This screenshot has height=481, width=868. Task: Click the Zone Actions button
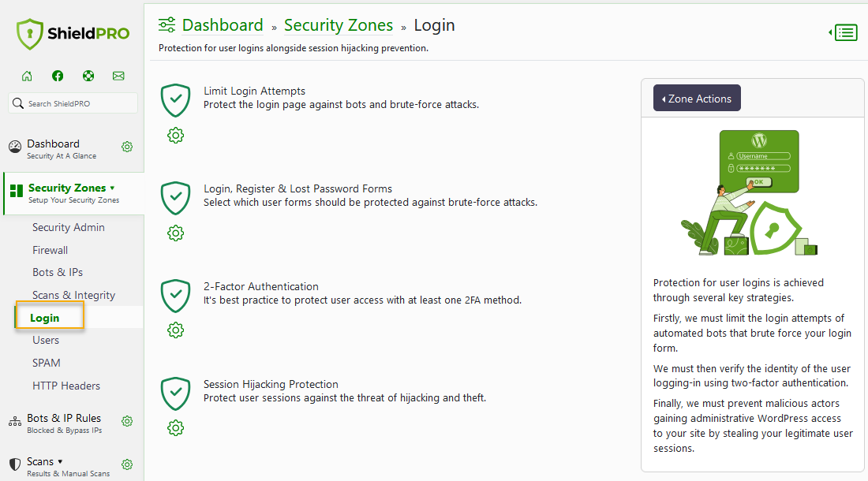pos(697,98)
